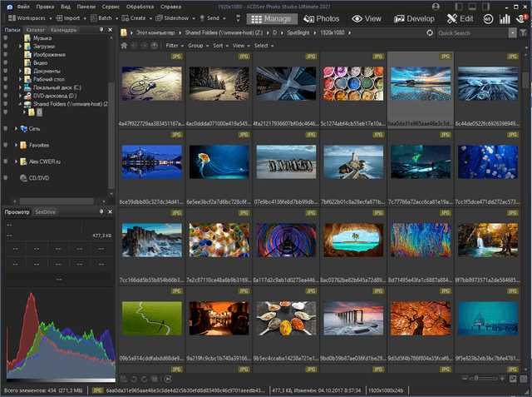Screen dimensions: 532x397
Task: Open the Workspaces dropdown
Action: 31,17
